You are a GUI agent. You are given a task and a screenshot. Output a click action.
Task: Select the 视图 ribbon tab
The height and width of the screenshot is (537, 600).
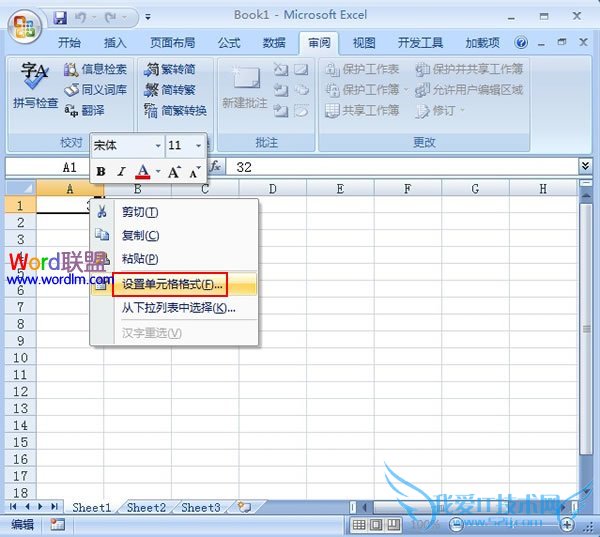pos(364,42)
